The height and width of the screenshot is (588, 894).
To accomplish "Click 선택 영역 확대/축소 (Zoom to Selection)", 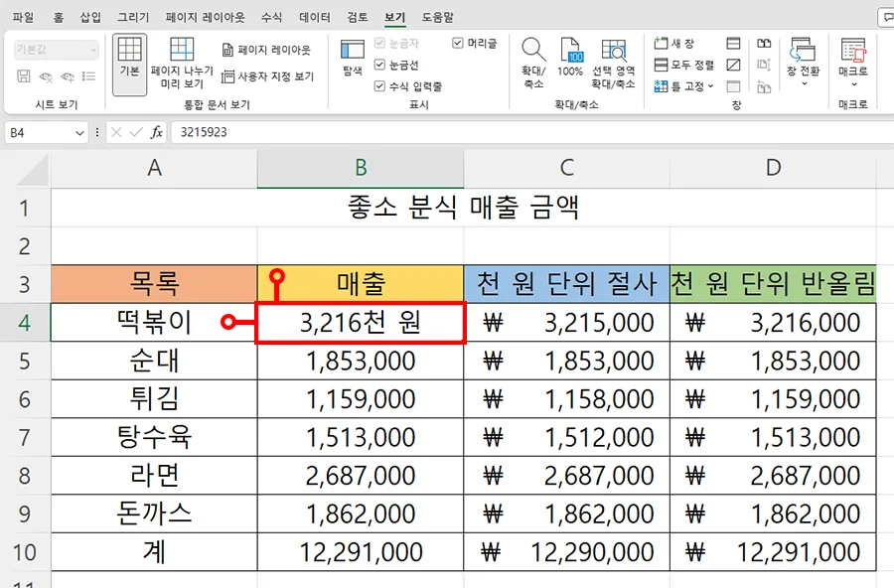I will point(615,60).
